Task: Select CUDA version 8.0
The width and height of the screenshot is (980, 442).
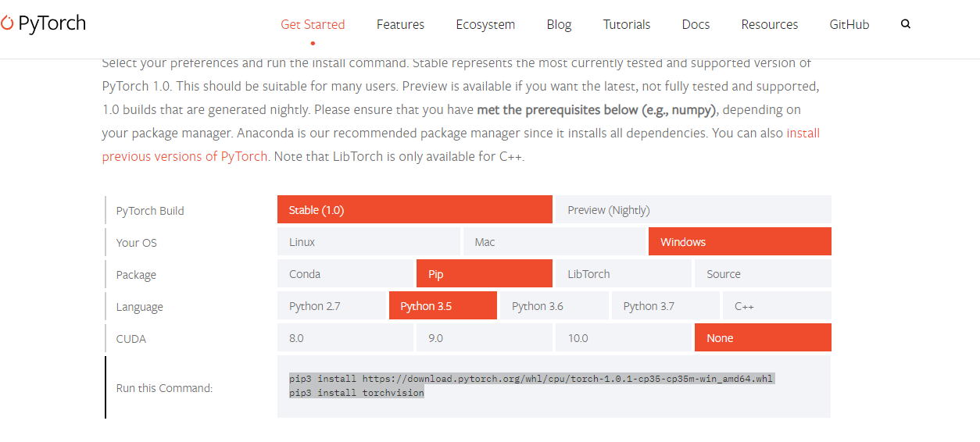Action: pos(345,337)
